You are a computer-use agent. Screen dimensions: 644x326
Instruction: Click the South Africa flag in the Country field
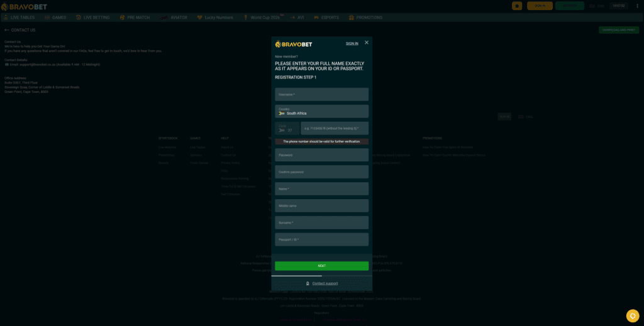[x=282, y=113]
